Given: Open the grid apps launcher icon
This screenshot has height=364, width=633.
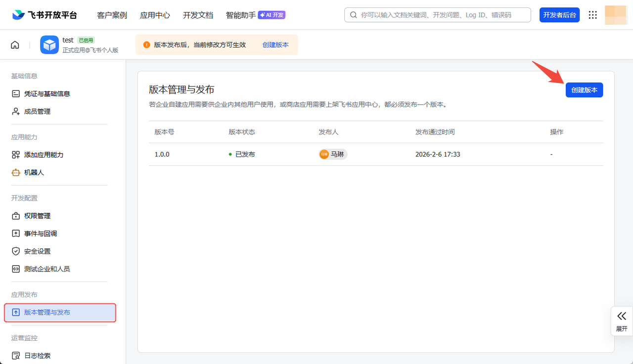Looking at the screenshot, I should tap(592, 15).
